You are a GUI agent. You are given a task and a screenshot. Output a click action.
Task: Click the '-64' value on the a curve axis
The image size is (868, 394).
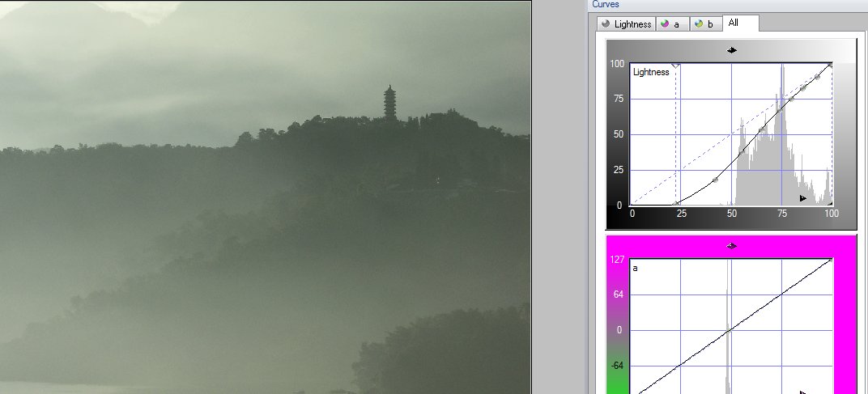coord(616,366)
